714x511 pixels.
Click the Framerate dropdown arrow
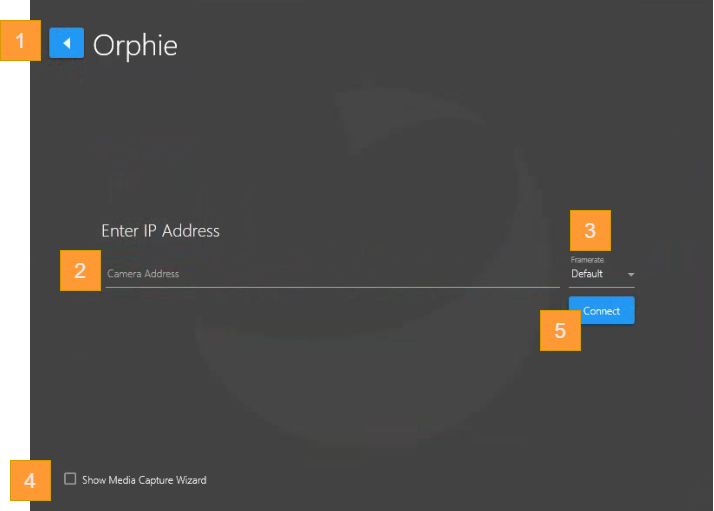coord(631,275)
